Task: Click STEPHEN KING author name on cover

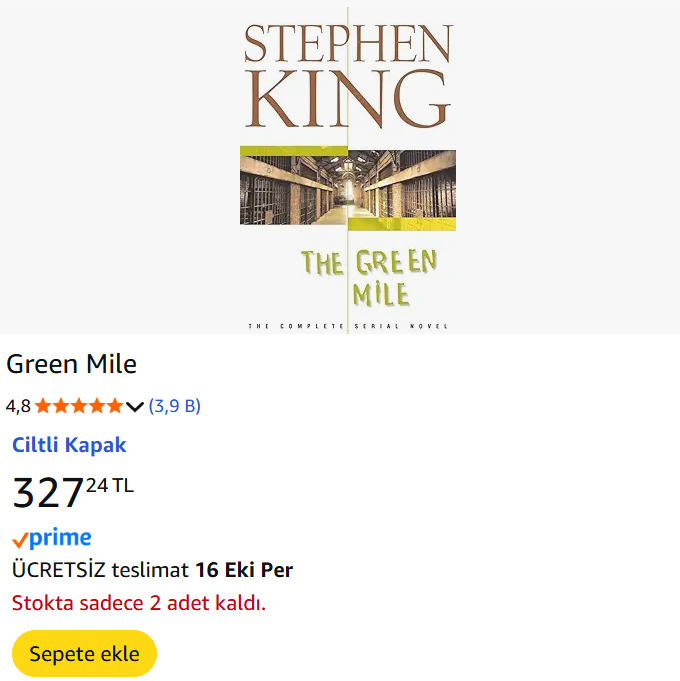Action: tap(348, 75)
